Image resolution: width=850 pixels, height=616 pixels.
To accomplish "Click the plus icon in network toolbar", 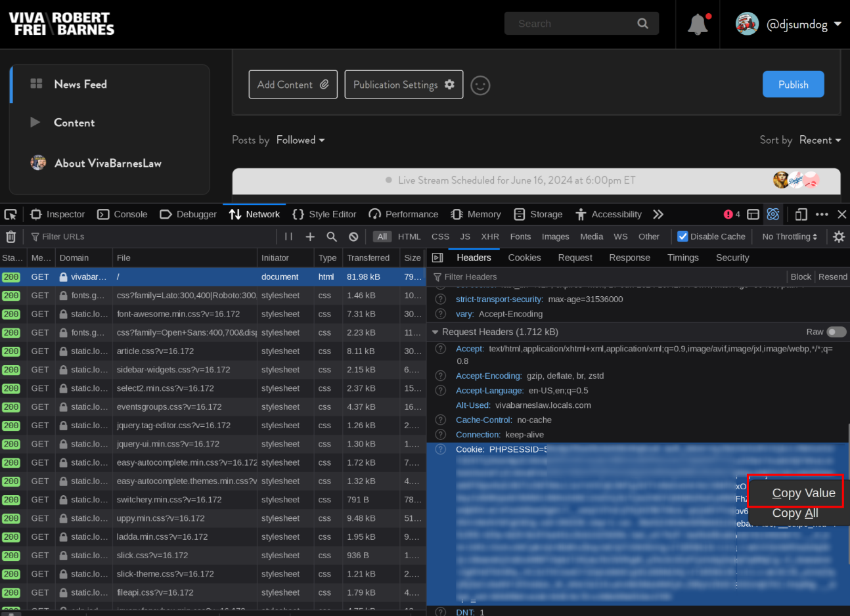I will pyautogui.click(x=310, y=236).
